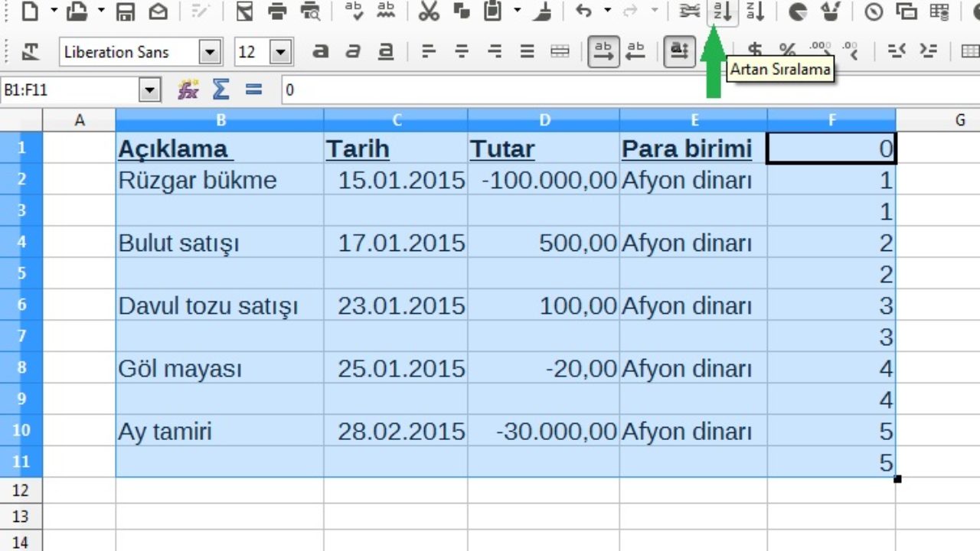This screenshot has height=551, width=980.
Task: Click the Cut scissors icon
Action: pos(430,11)
